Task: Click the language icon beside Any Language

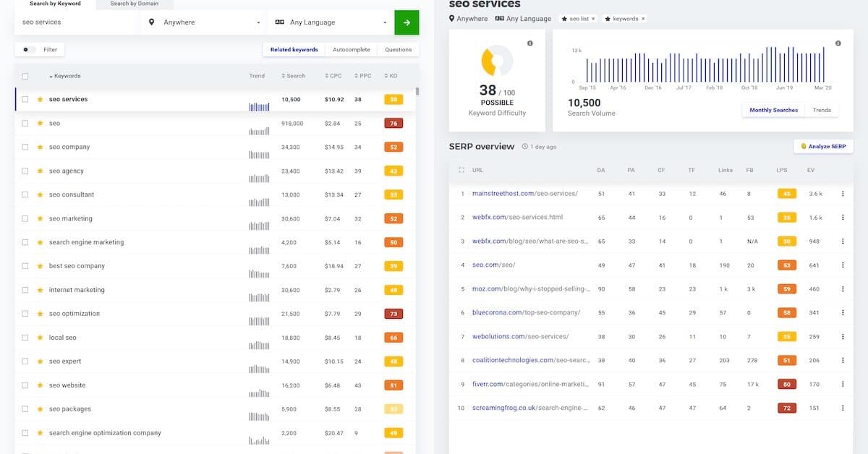Action: coord(280,22)
